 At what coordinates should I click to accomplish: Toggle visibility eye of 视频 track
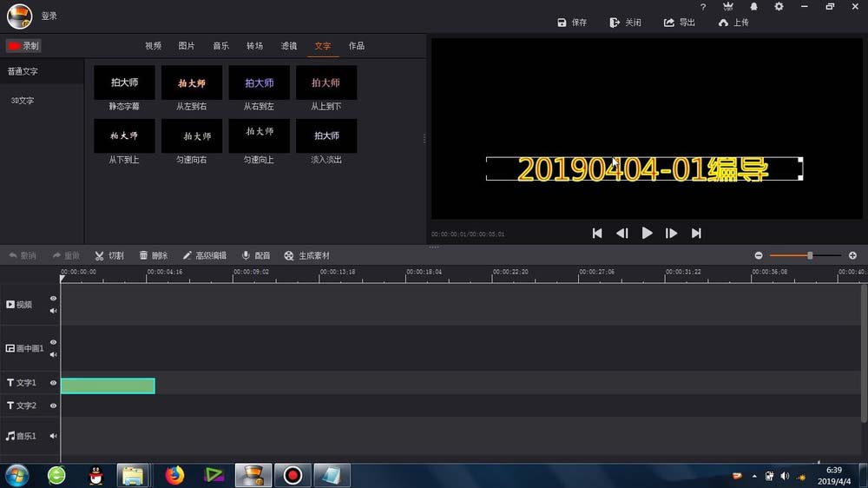pos(53,298)
